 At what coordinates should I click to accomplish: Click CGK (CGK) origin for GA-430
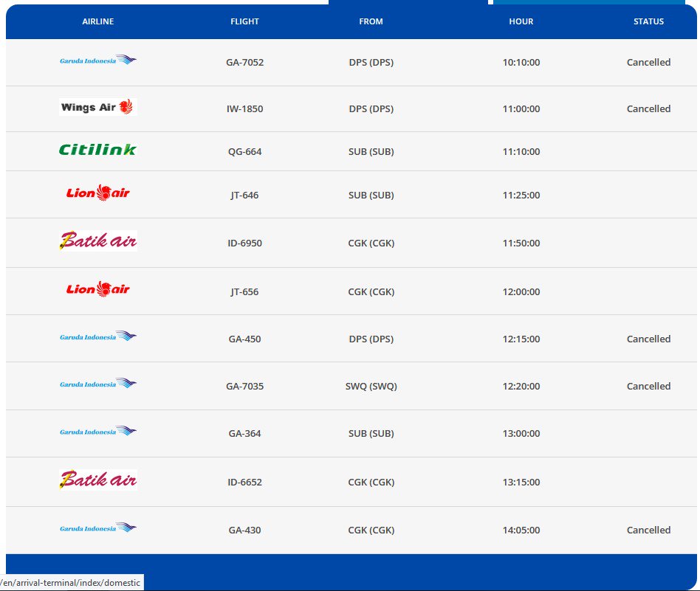[371, 530]
